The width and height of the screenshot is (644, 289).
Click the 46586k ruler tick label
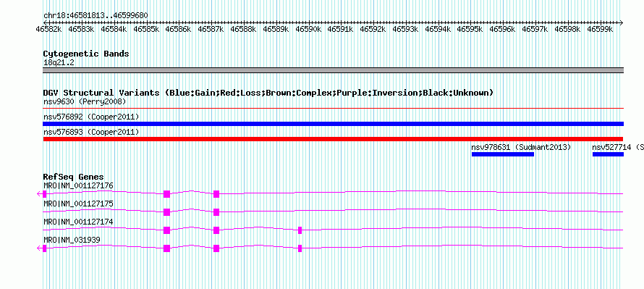(178, 30)
